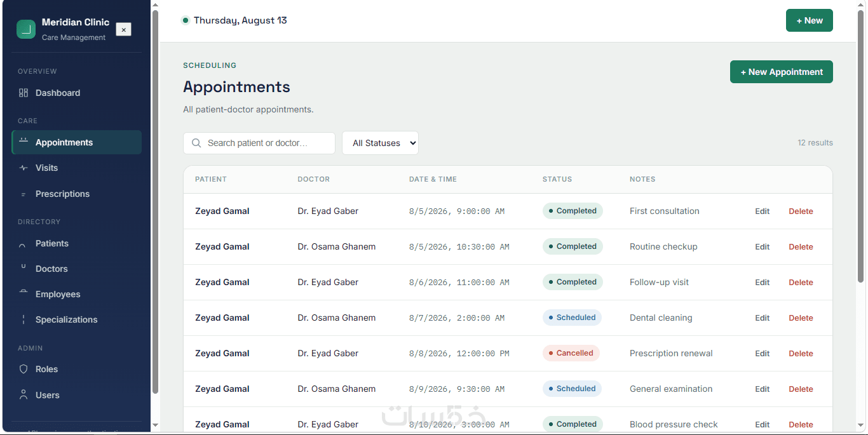Click the STATUS column header
This screenshot has height=435, width=868.
coord(557,179)
